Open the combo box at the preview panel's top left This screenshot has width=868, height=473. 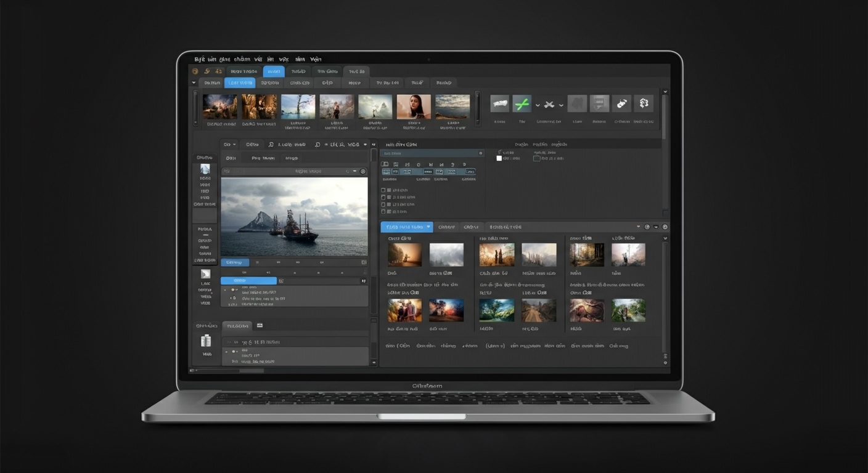pos(229,144)
